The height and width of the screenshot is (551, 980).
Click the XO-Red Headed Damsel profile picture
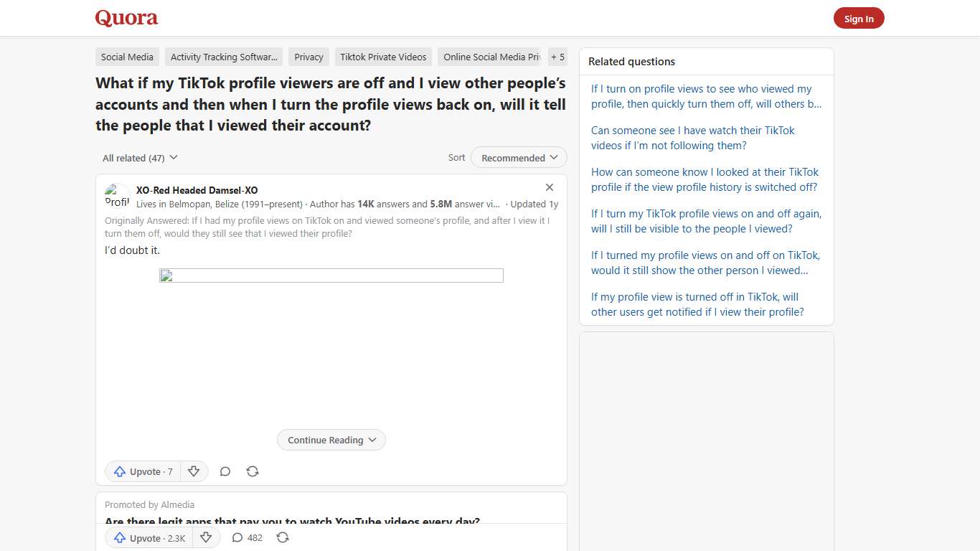coord(116,195)
